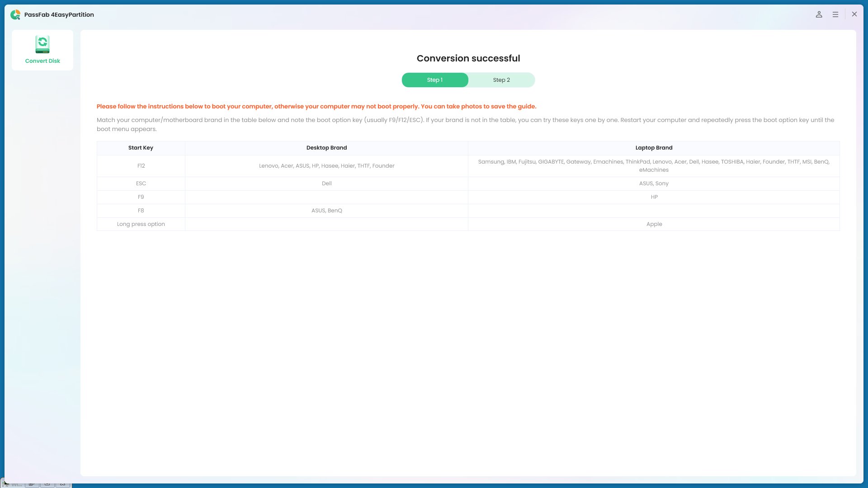Click the orange boot instructions warning text
The height and width of the screenshot is (488, 868).
[316, 107]
